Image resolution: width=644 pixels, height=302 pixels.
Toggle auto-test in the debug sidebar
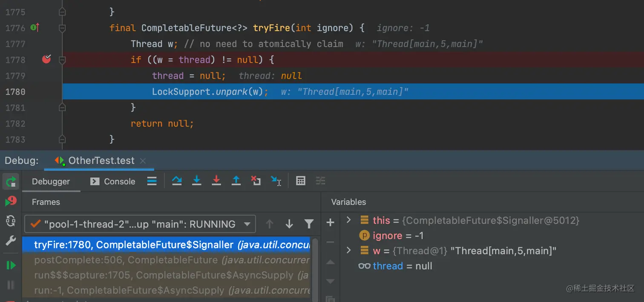(x=11, y=221)
